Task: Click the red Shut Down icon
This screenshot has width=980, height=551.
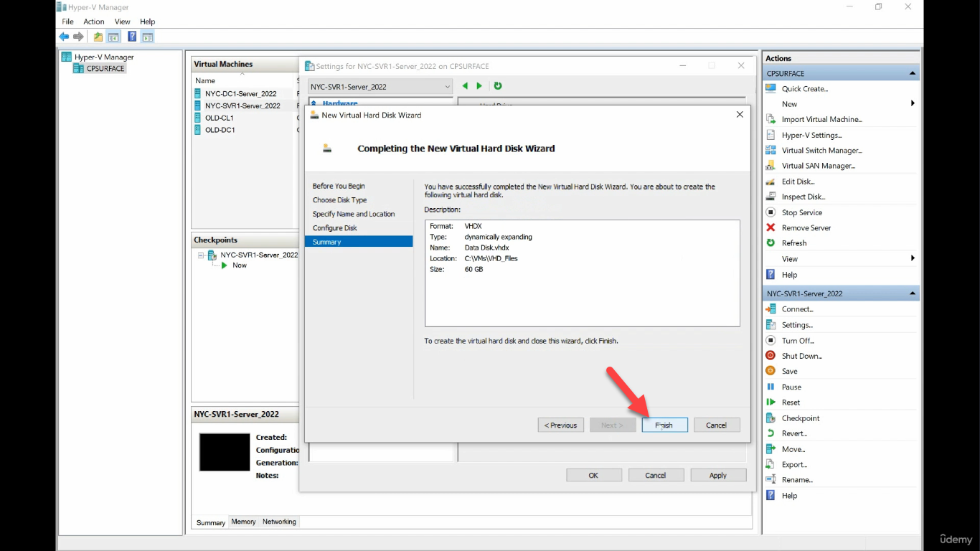Action: pyautogui.click(x=771, y=355)
